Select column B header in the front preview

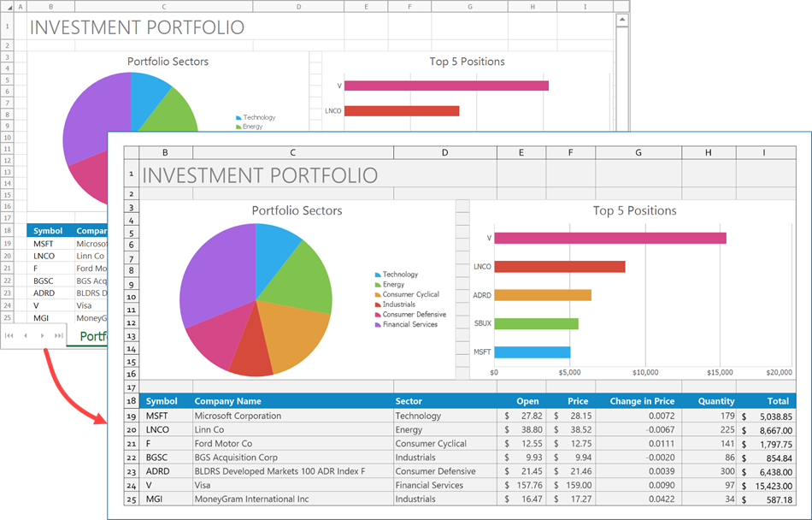coord(165,152)
